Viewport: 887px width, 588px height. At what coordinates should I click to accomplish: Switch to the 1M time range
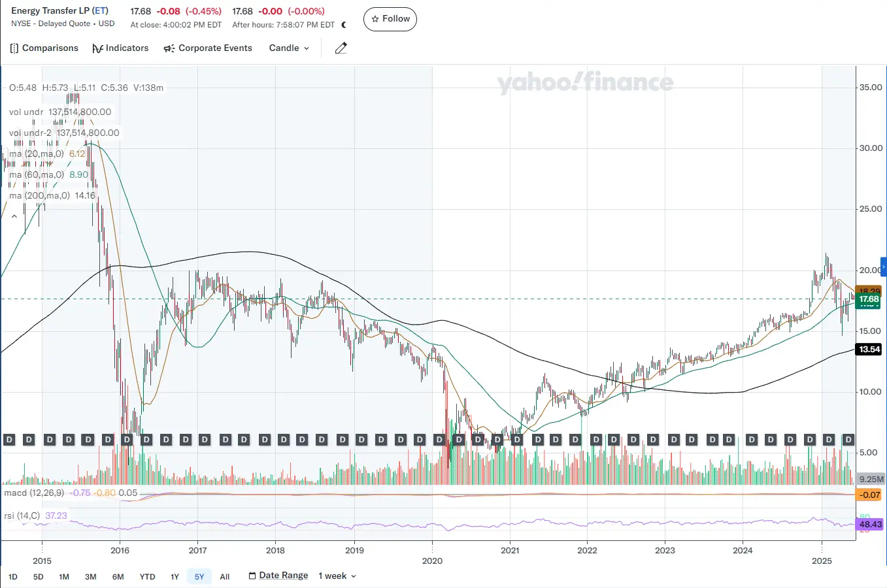tap(64, 576)
